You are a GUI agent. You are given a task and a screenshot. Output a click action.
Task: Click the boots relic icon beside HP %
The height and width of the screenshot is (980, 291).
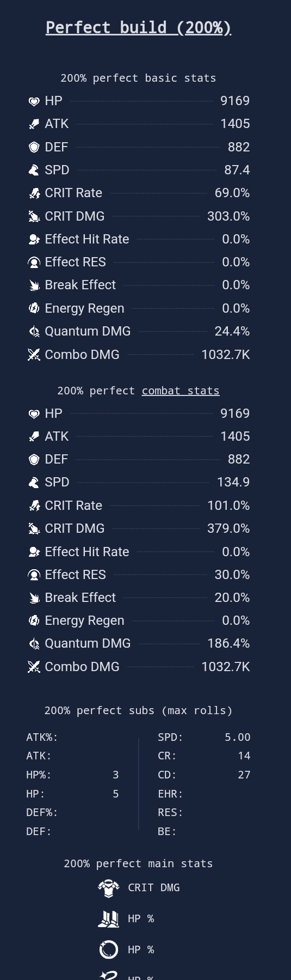click(109, 919)
